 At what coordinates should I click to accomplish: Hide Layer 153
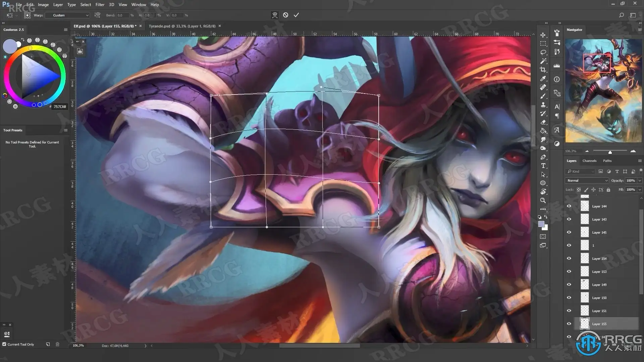[x=569, y=271]
